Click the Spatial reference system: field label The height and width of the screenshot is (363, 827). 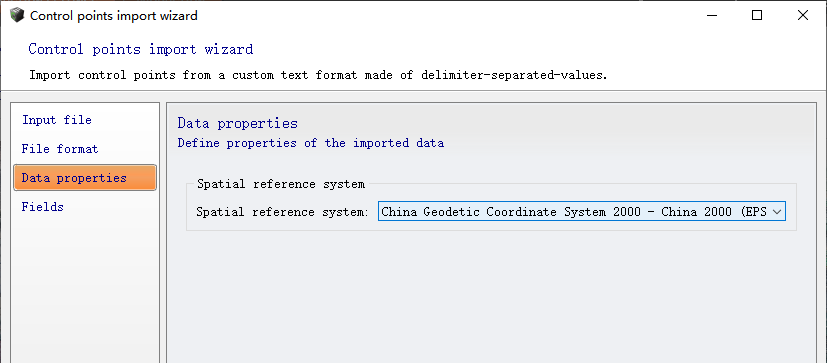click(x=282, y=212)
